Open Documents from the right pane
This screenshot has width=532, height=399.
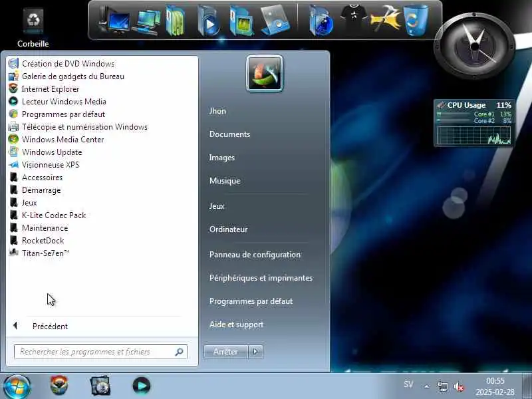229,134
